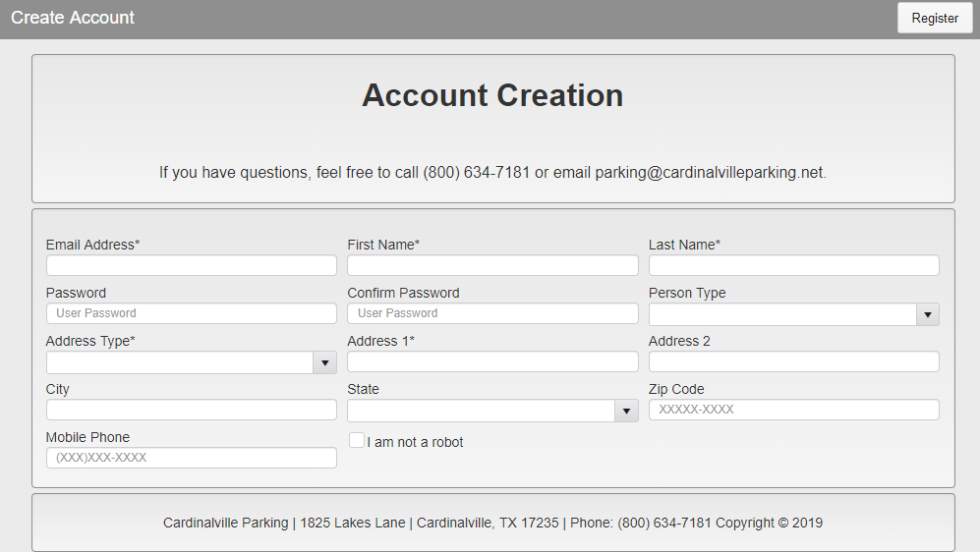This screenshot has width=980, height=552.
Task: Click the parking@cardinalvilleparking.net email text
Action: [709, 172]
